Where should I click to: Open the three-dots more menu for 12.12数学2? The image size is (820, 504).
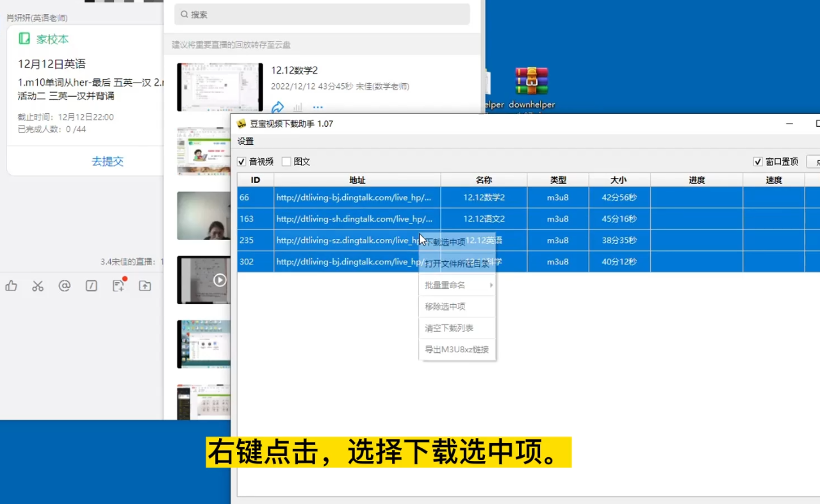(318, 108)
